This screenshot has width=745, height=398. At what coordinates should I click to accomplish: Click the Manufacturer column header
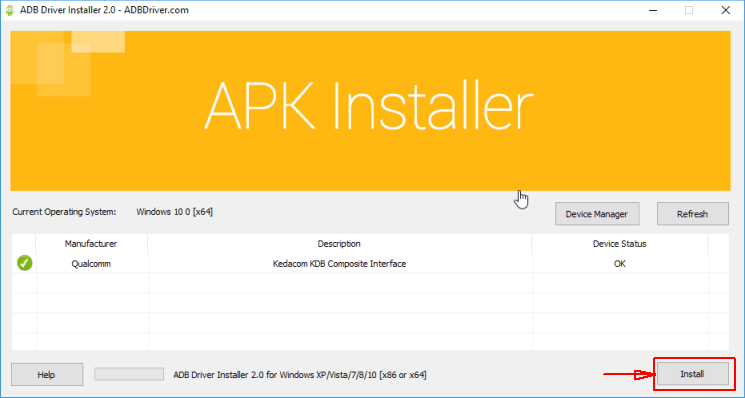91,244
